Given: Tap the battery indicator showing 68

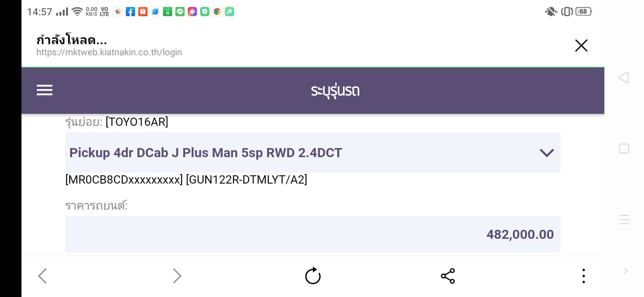Looking at the screenshot, I should pos(583,12).
